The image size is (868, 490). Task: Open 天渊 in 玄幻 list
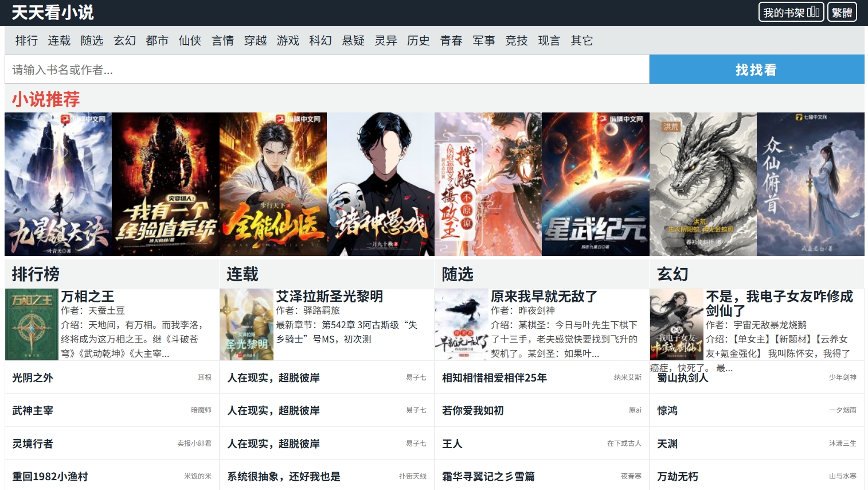(667, 444)
